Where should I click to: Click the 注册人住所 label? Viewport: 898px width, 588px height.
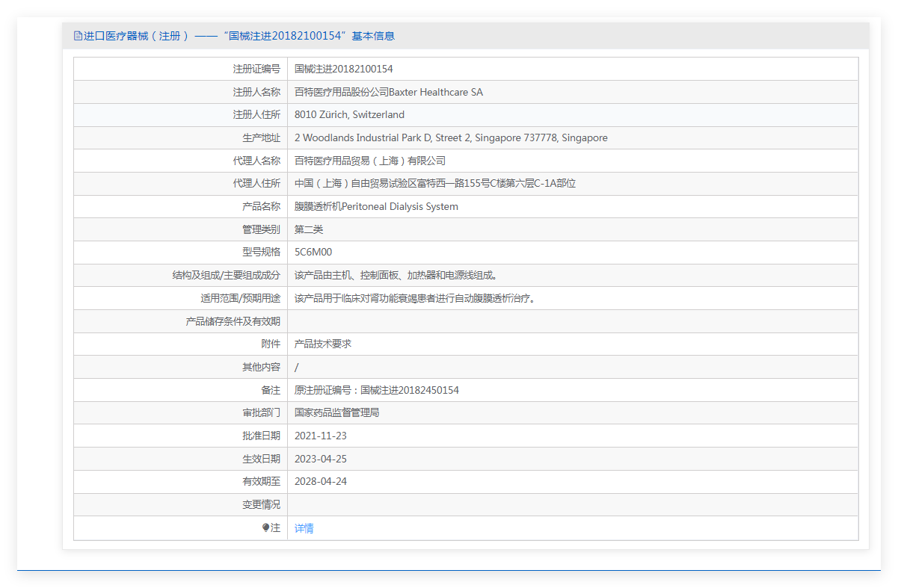(x=256, y=114)
